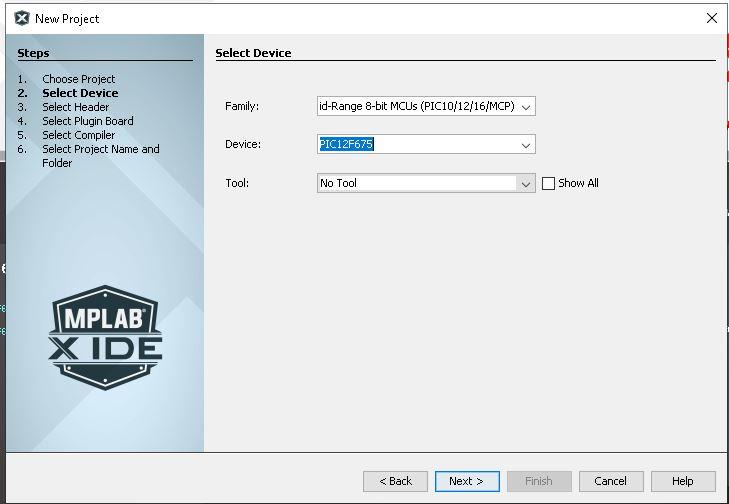The width and height of the screenshot is (729, 504).
Task: Close the New Project dialog
Action: (x=711, y=19)
